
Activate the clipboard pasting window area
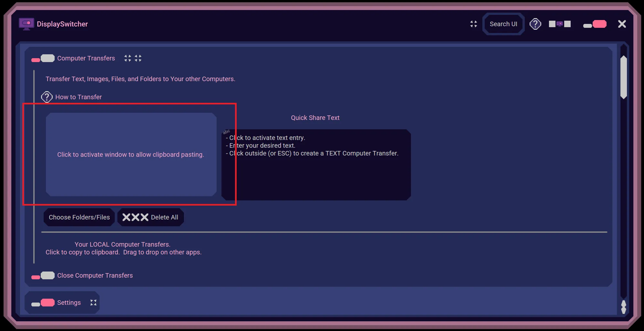[131, 155]
